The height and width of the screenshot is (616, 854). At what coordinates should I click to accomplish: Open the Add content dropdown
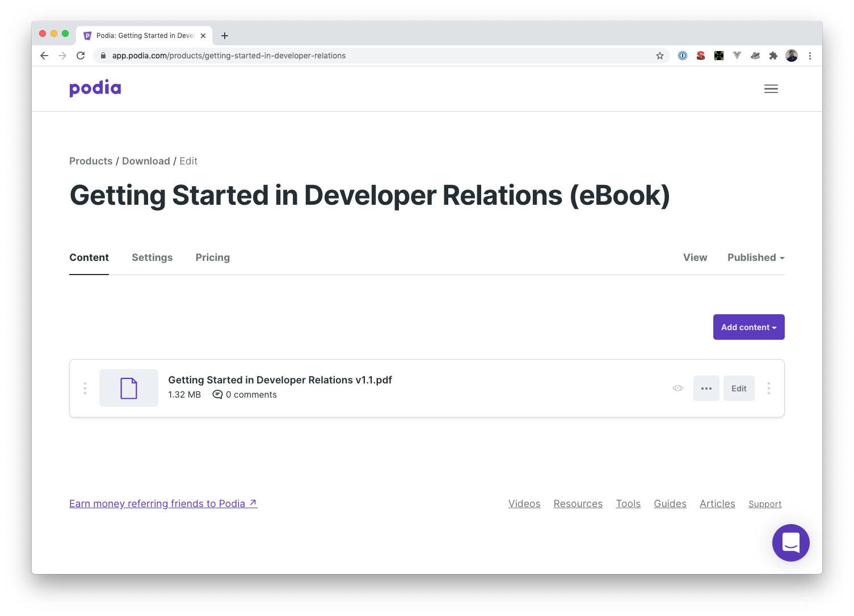click(x=748, y=327)
